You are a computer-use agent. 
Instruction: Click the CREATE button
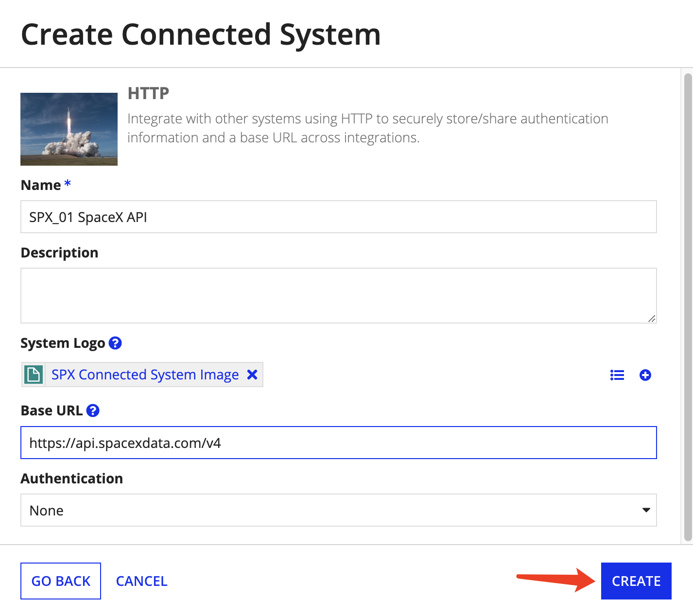[636, 581]
